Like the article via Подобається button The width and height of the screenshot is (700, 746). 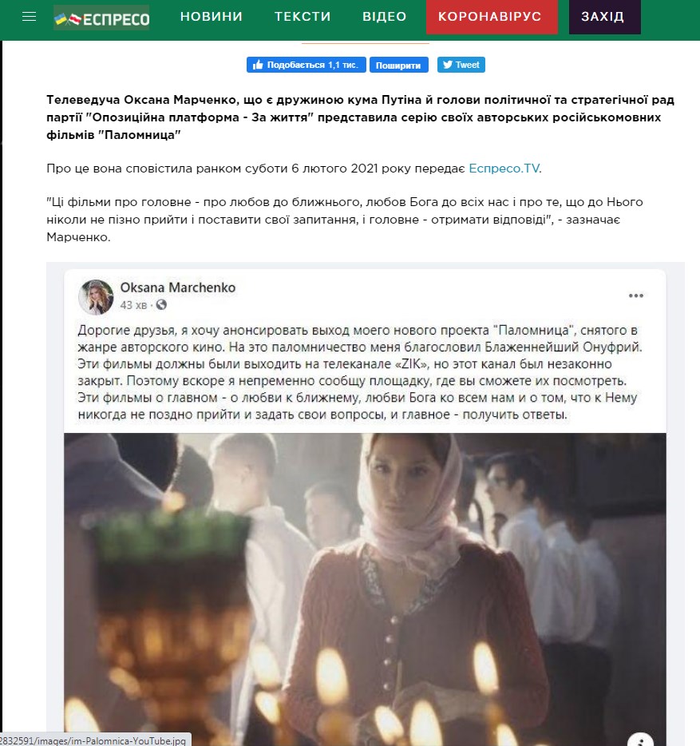pyautogui.click(x=306, y=65)
